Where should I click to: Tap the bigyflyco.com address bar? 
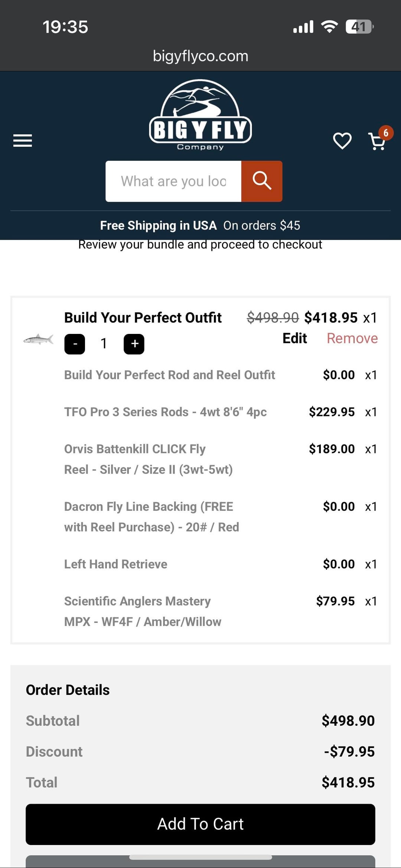[200, 56]
